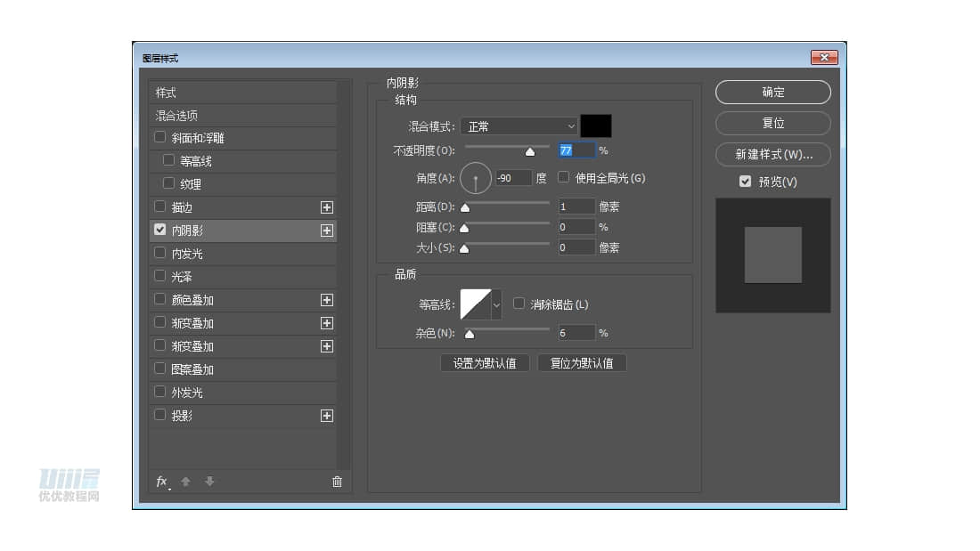Screen dimensions: 980x551
Task: Open the 混合模式 dropdown set to 正常
Action: tap(519, 126)
